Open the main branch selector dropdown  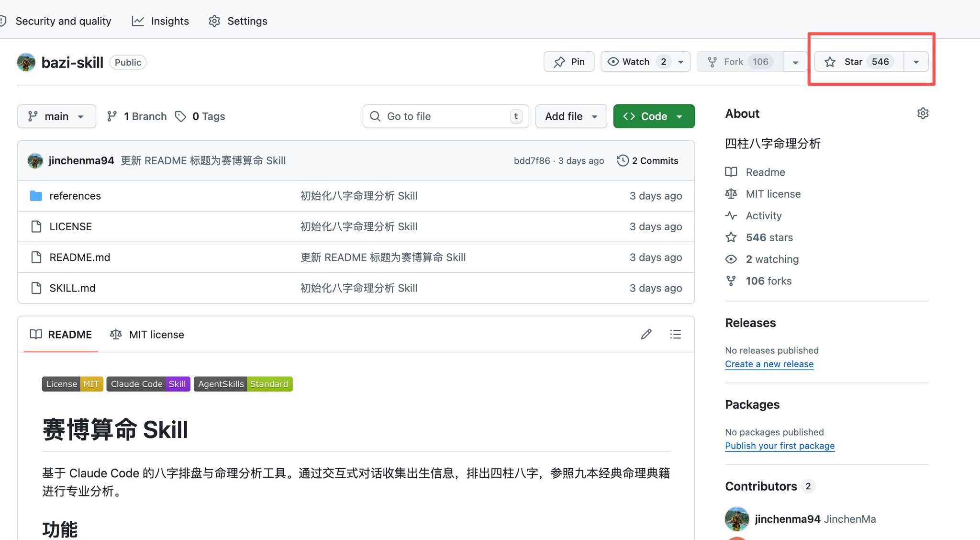pyautogui.click(x=56, y=116)
